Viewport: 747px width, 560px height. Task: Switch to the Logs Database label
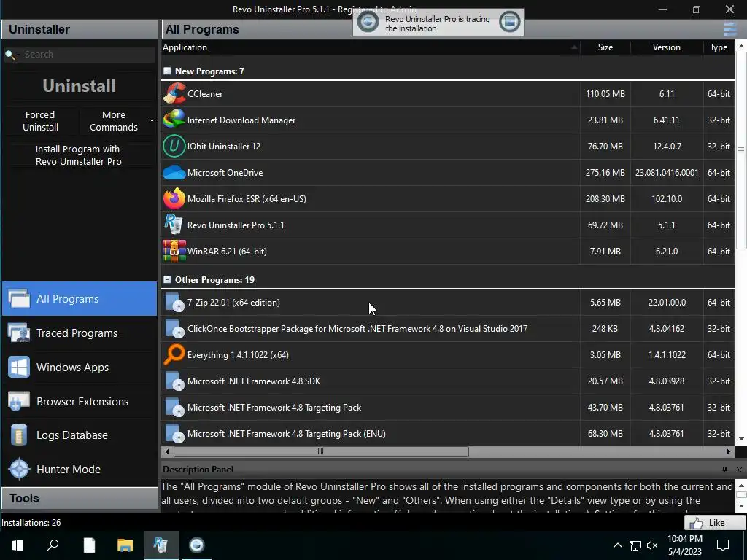(x=72, y=435)
